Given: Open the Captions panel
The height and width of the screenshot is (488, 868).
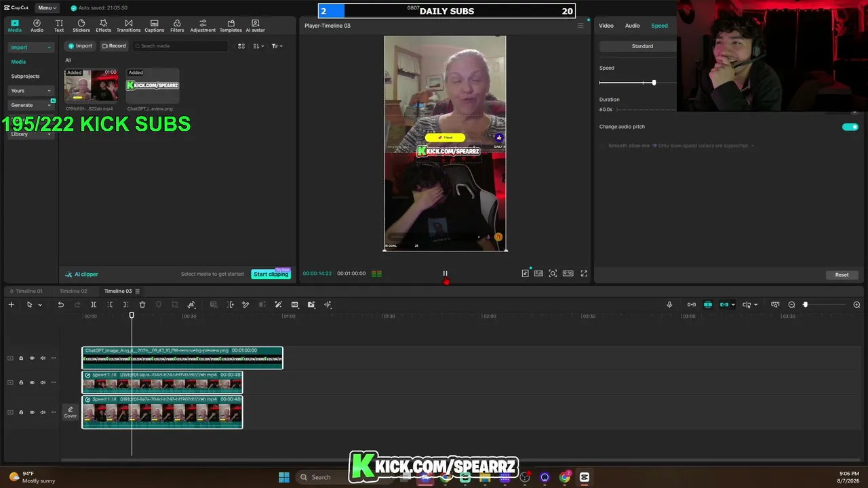Looking at the screenshot, I should click(154, 26).
